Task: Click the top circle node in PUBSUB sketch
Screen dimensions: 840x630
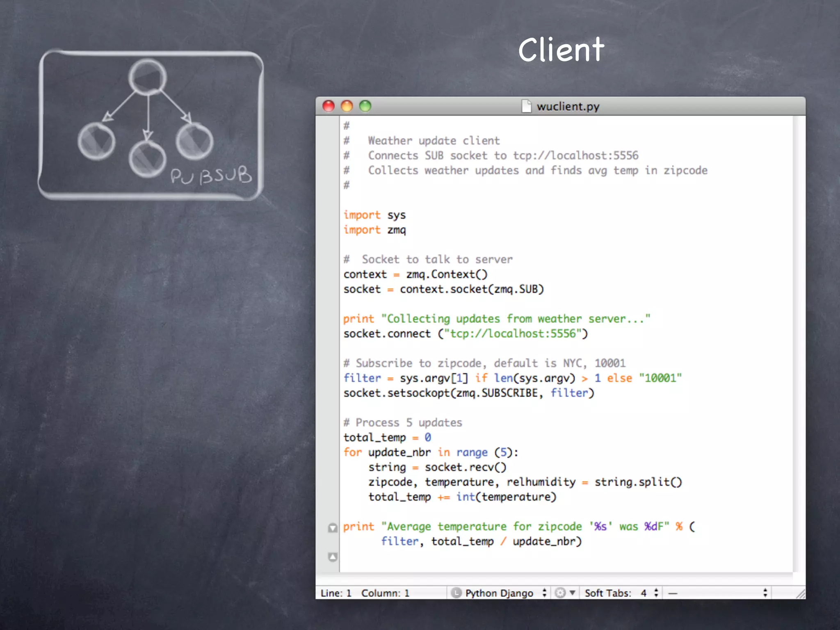Action: tap(148, 77)
